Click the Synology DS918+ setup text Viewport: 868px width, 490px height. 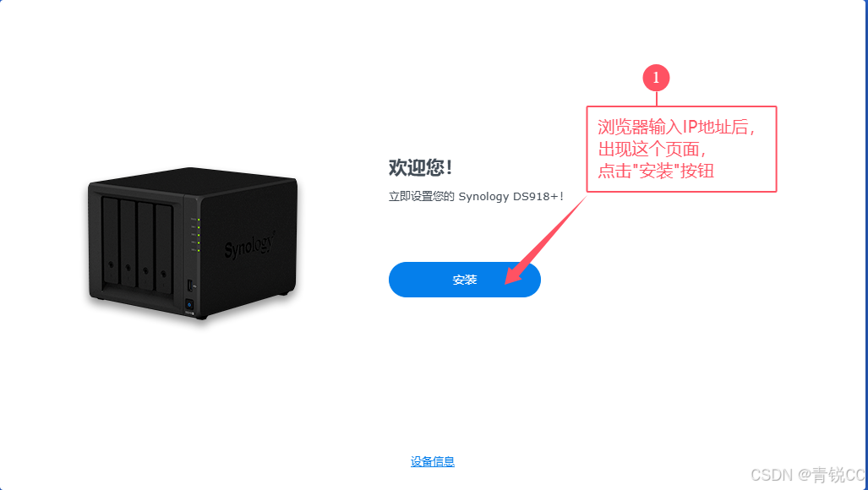pyautogui.click(x=476, y=196)
